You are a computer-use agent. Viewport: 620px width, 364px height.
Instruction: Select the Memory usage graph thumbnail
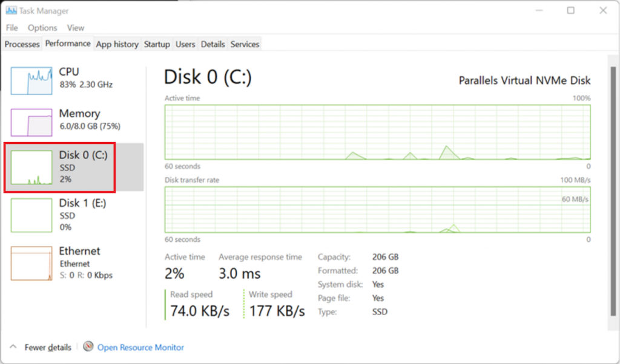tap(31, 123)
